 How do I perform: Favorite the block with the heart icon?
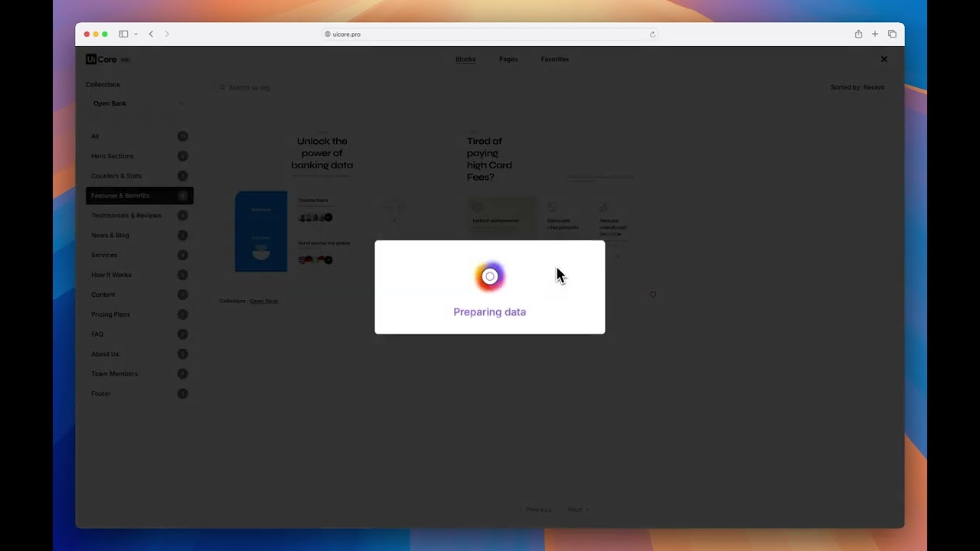pos(653,295)
